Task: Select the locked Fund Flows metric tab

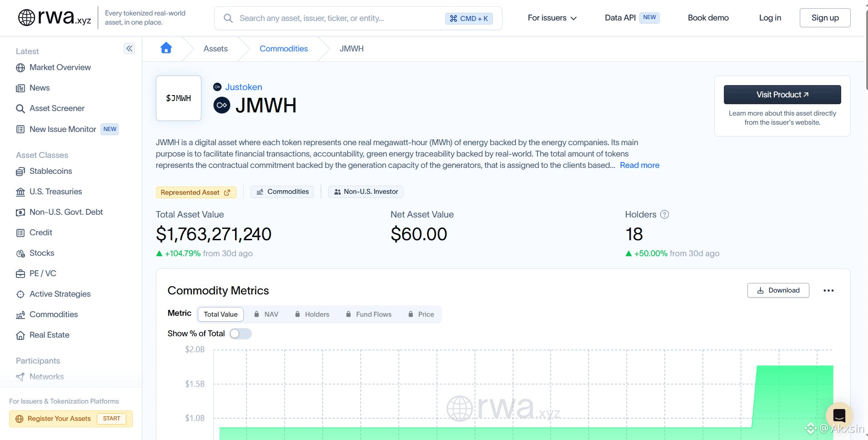Action: (368, 314)
